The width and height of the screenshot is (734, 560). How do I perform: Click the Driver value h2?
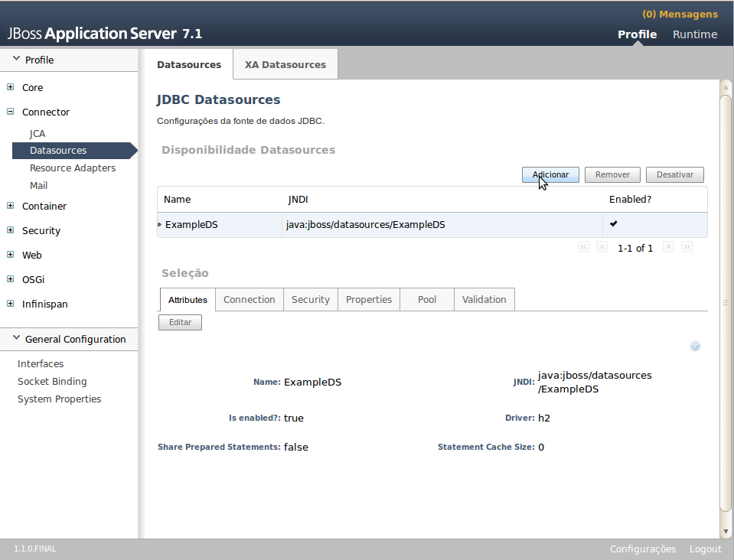544,418
